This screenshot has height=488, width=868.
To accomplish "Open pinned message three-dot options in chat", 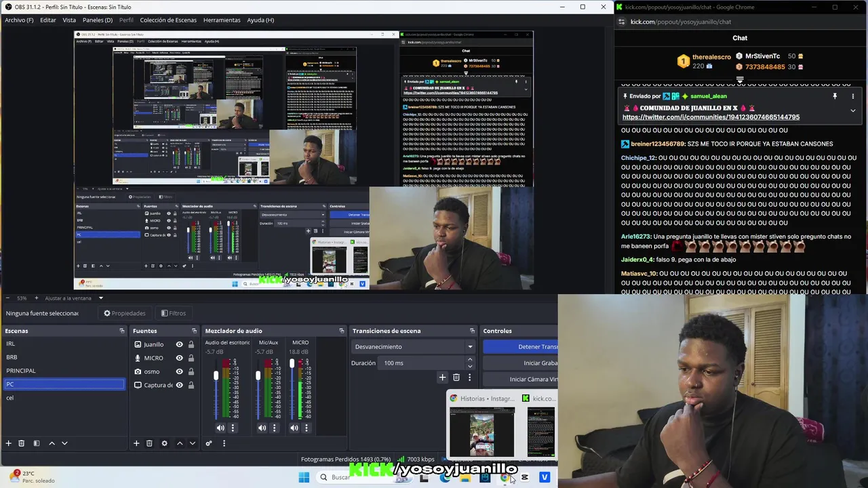I will 853,96.
